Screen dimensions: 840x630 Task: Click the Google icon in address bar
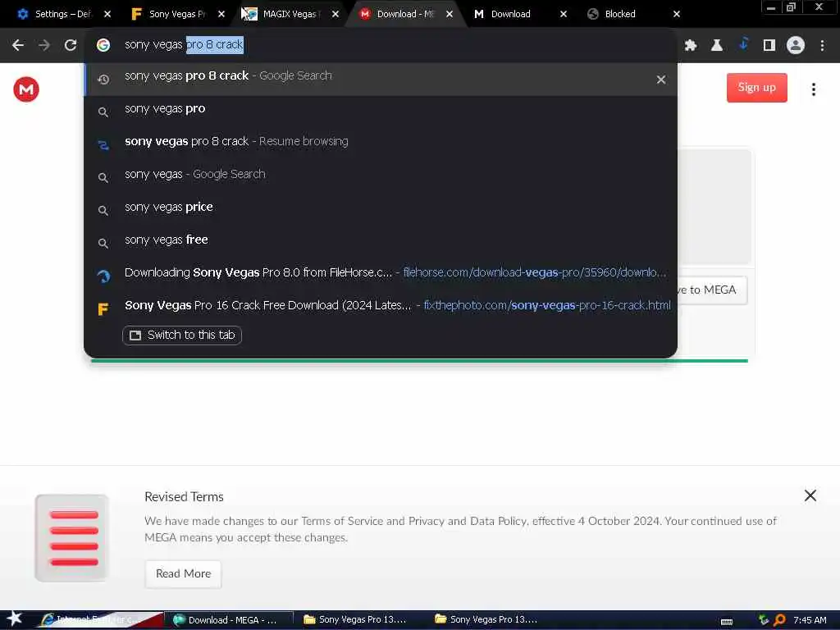click(x=103, y=45)
